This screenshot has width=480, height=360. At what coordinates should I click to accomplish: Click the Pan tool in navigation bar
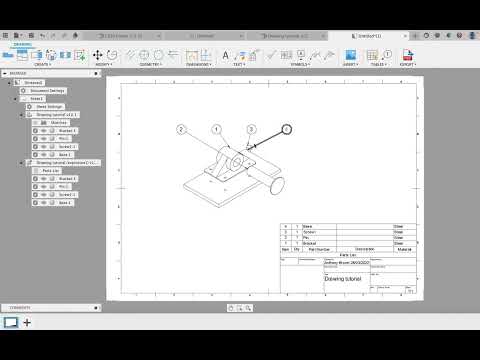231,308
